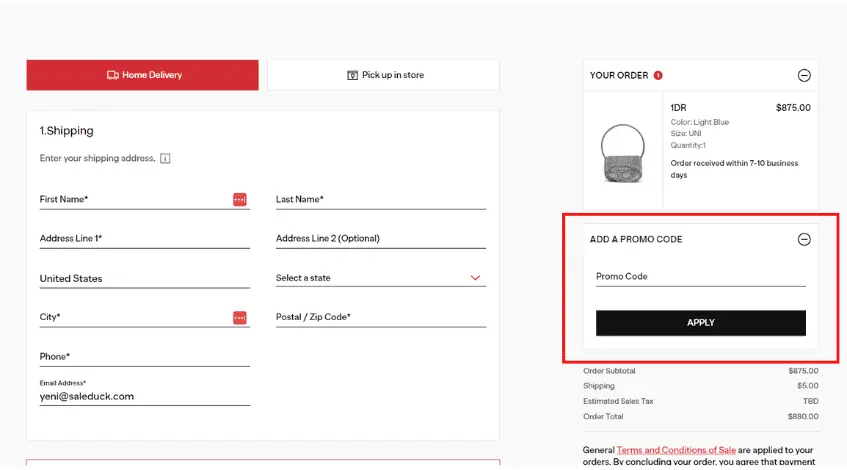
Task: Click the red autofill icon in City field
Action: click(240, 317)
